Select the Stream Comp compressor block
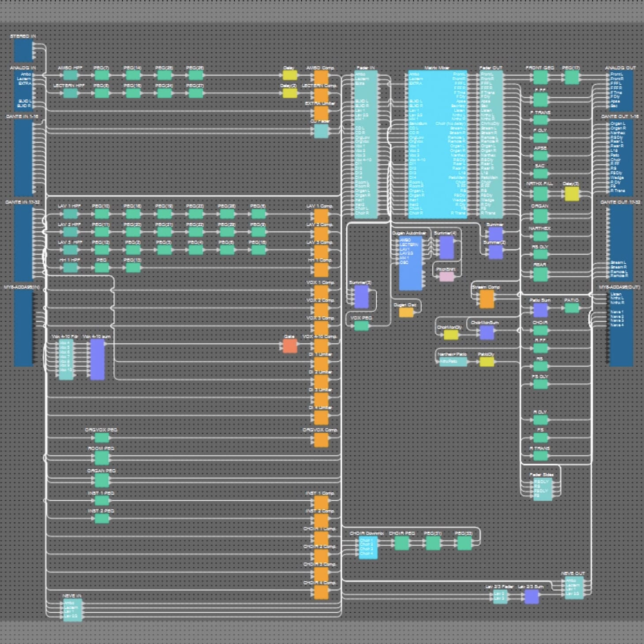This screenshot has height=644, width=644. (x=487, y=299)
